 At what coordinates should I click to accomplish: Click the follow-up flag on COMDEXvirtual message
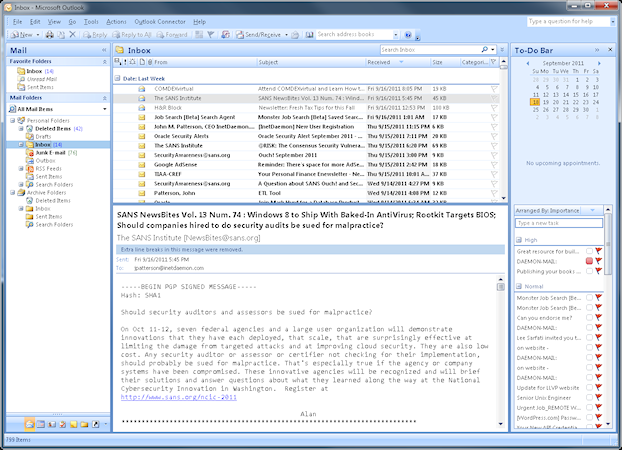click(494, 89)
